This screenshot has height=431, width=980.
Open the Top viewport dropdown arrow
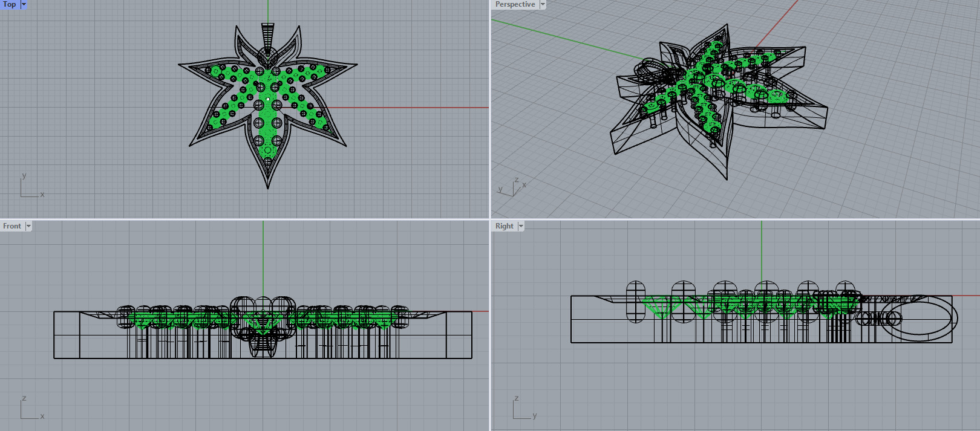click(x=24, y=4)
